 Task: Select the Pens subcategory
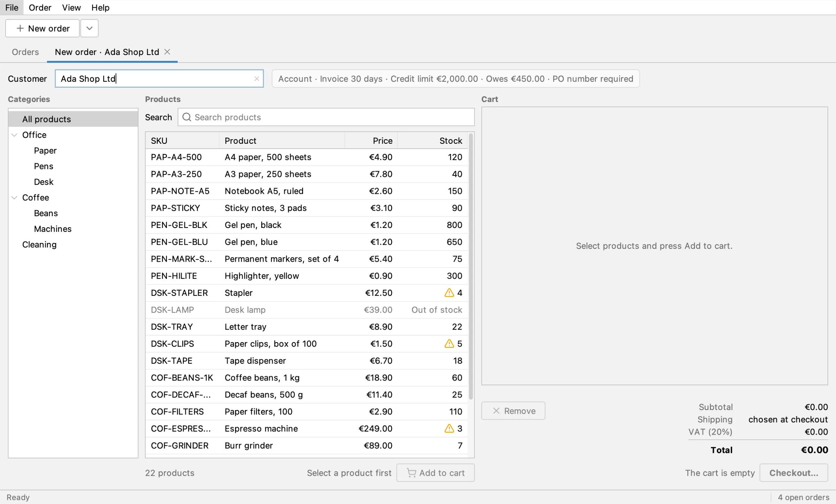tap(73, 166)
